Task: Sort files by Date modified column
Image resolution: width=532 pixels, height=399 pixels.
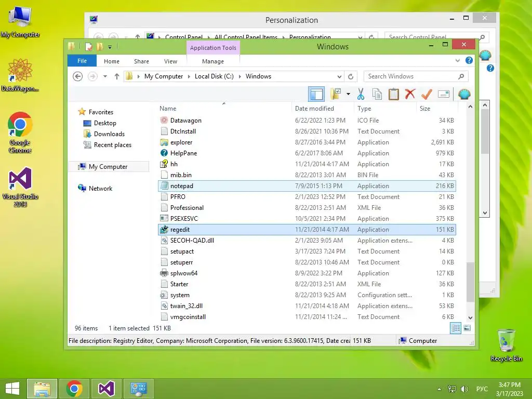Action: [314, 109]
